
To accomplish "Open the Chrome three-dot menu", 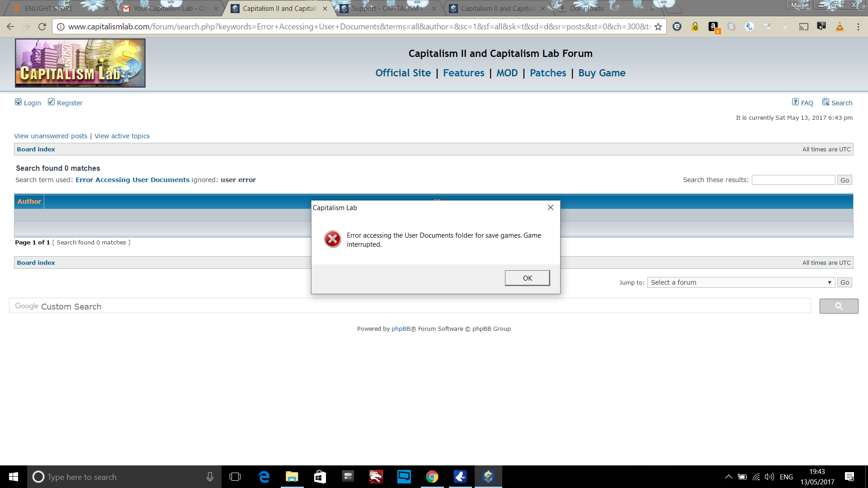I will click(858, 27).
